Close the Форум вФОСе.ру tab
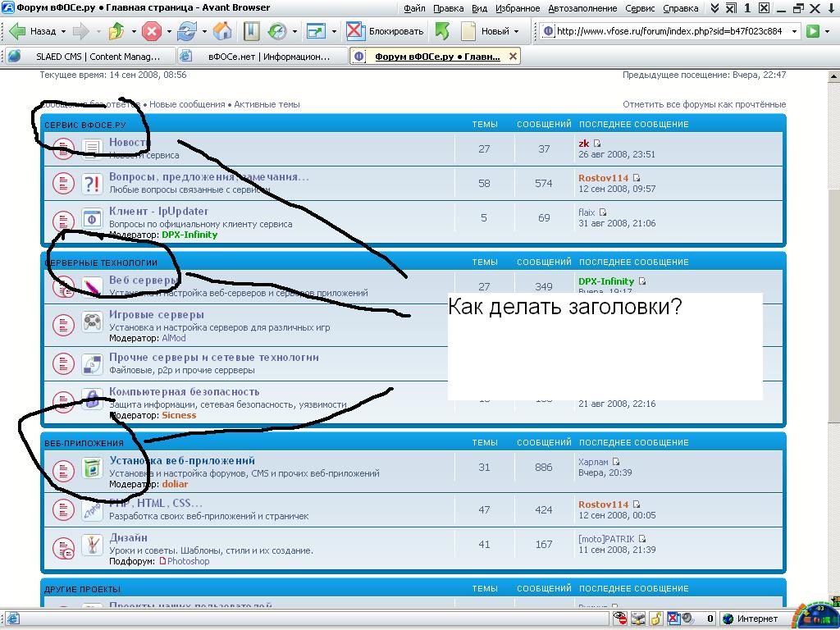 [x=513, y=57]
